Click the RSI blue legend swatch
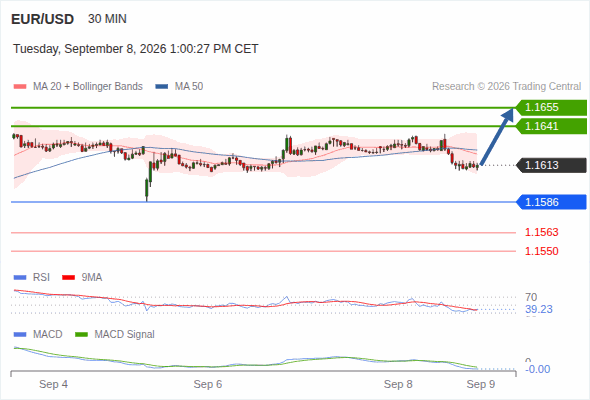Screen dimensions: 590x400 click(x=20, y=278)
